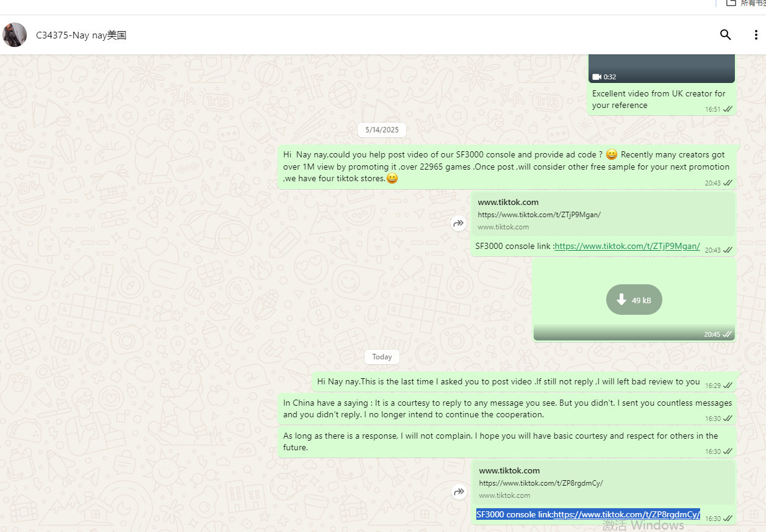Open Nay nay contact profile picture
The height and width of the screenshot is (532, 766).
click(15, 35)
